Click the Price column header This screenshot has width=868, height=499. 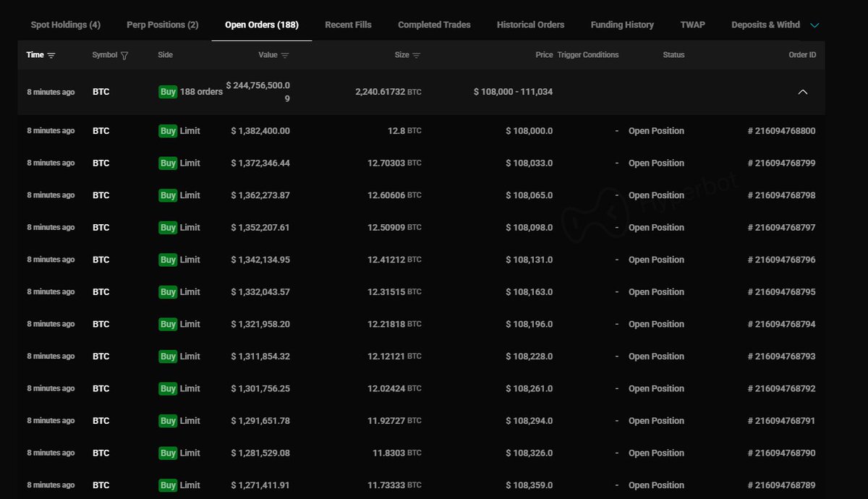pos(544,55)
